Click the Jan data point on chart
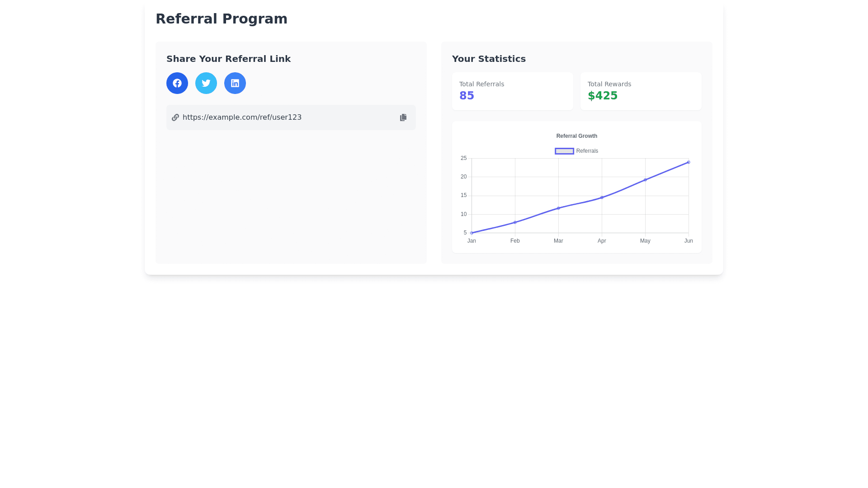The image size is (868, 488). (472, 233)
